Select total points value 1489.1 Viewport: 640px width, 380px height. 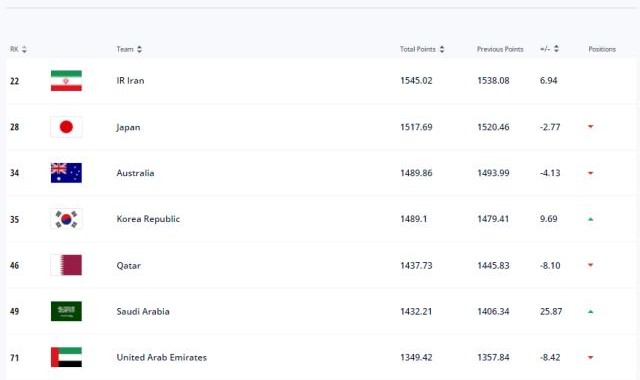point(413,219)
